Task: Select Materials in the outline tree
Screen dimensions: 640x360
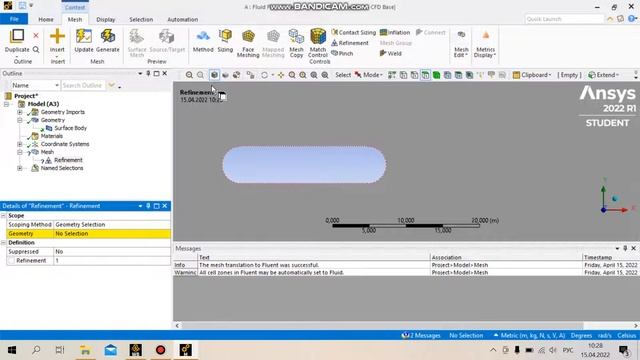Action: (x=51, y=136)
